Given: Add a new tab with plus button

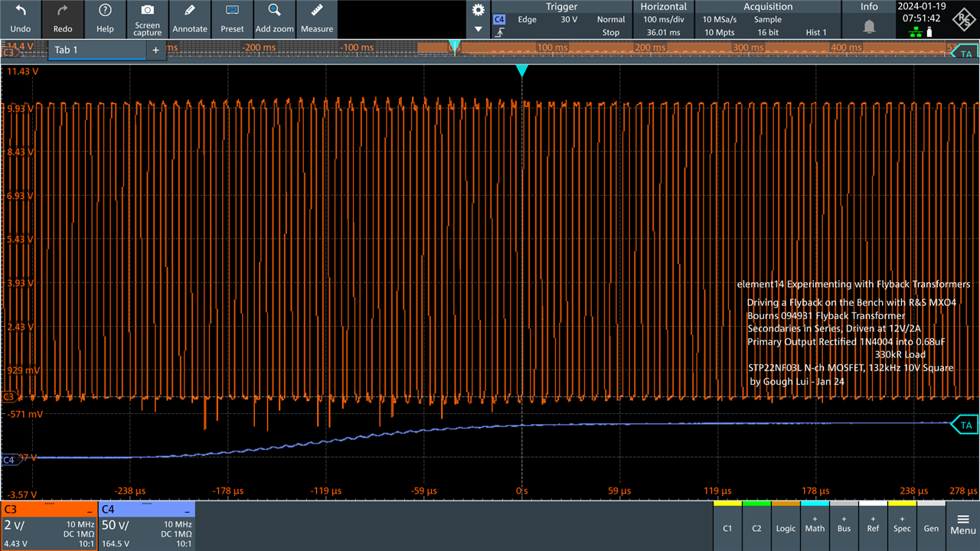Looking at the screenshot, I should click(x=155, y=50).
